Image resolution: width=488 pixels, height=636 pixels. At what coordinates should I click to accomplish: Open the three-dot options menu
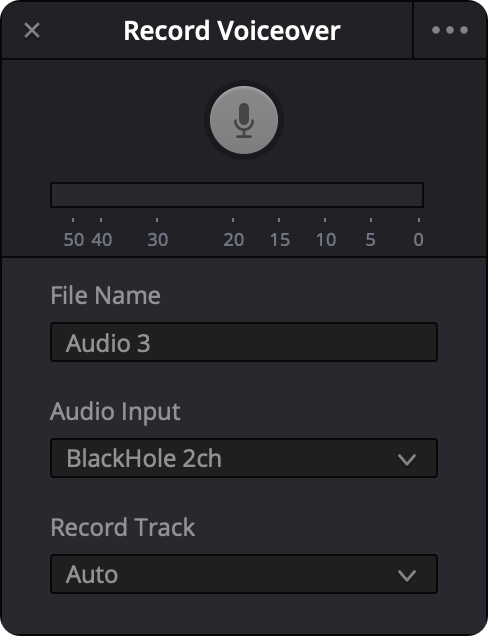[x=450, y=30]
